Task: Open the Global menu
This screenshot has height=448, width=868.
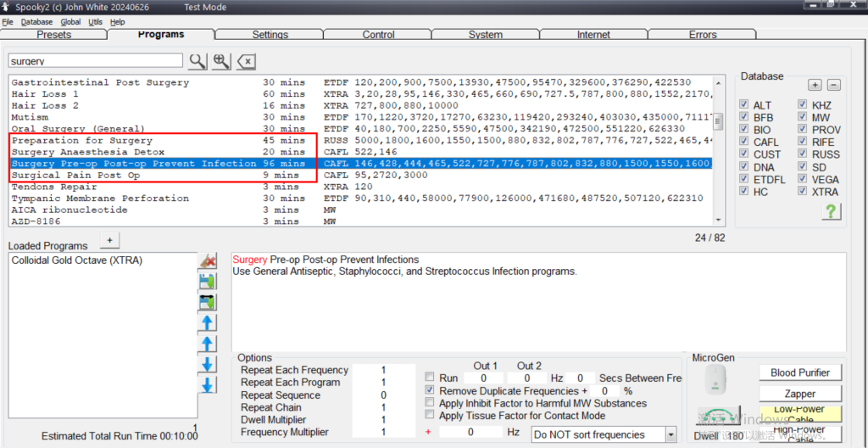Action: (x=70, y=22)
